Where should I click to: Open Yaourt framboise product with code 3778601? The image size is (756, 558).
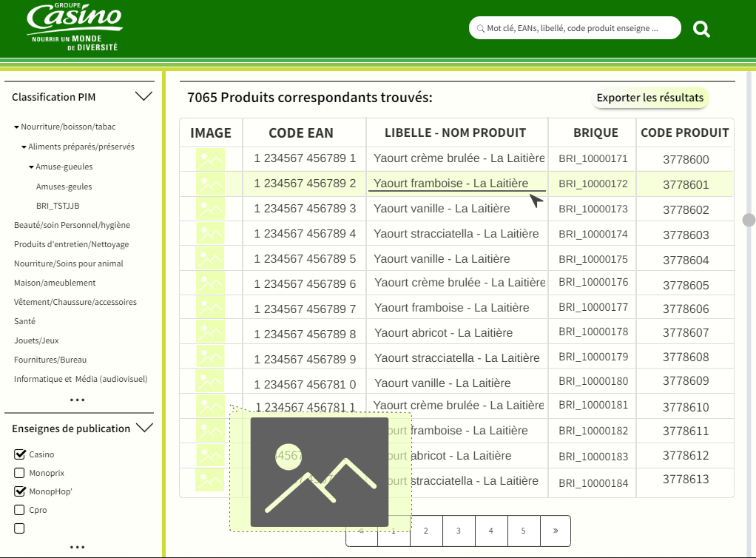(x=450, y=184)
